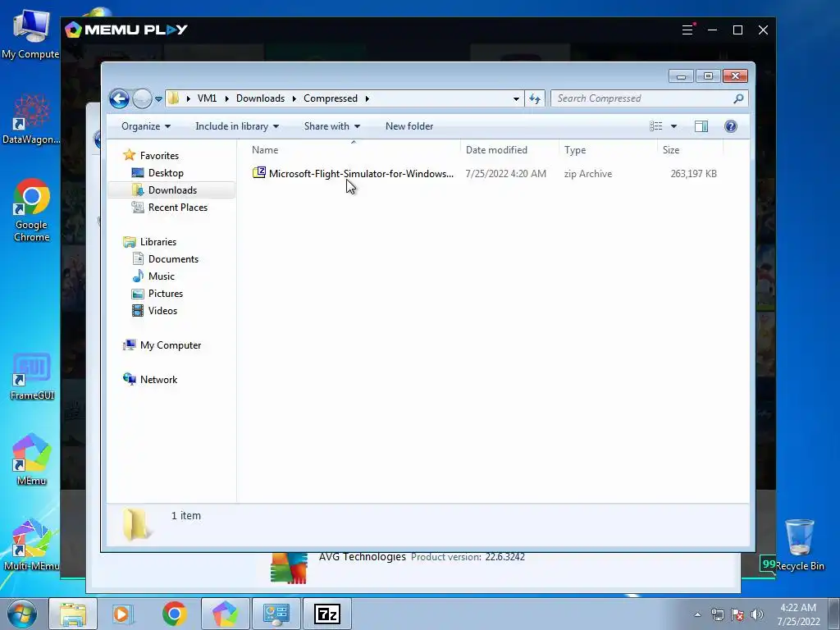Image resolution: width=840 pixels, height=630 pixels.
Task: Open Recent Places in the navigation pane
Action: click(178, 208)
